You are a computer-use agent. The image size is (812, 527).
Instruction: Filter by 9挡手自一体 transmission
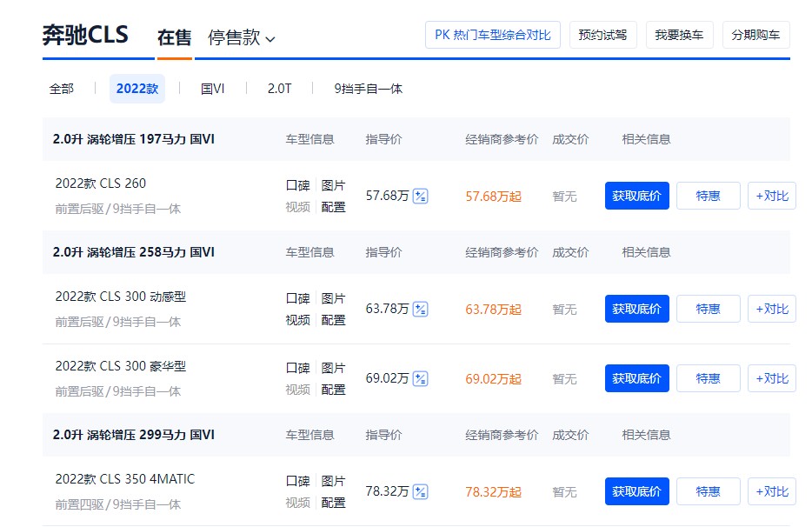click(x=369, y=89)
